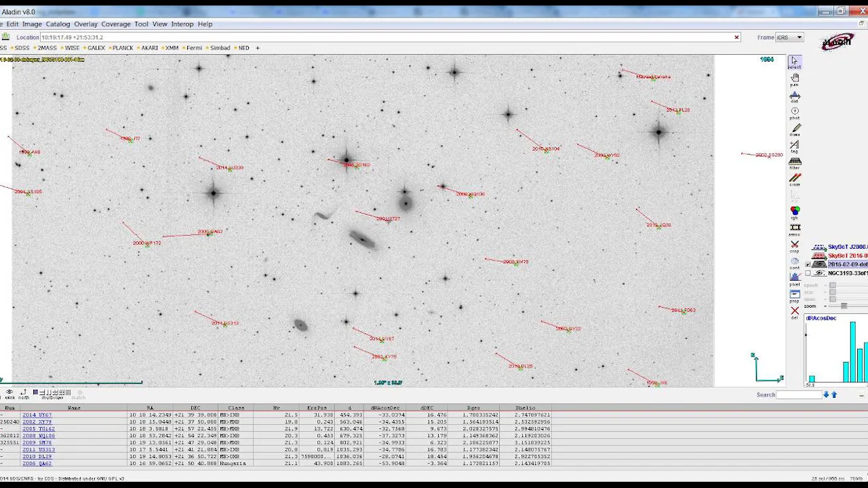Screen dimensions: 868x488
Task: Toggle the 2016-02-09 image plane checkbox
Action: 808,264
